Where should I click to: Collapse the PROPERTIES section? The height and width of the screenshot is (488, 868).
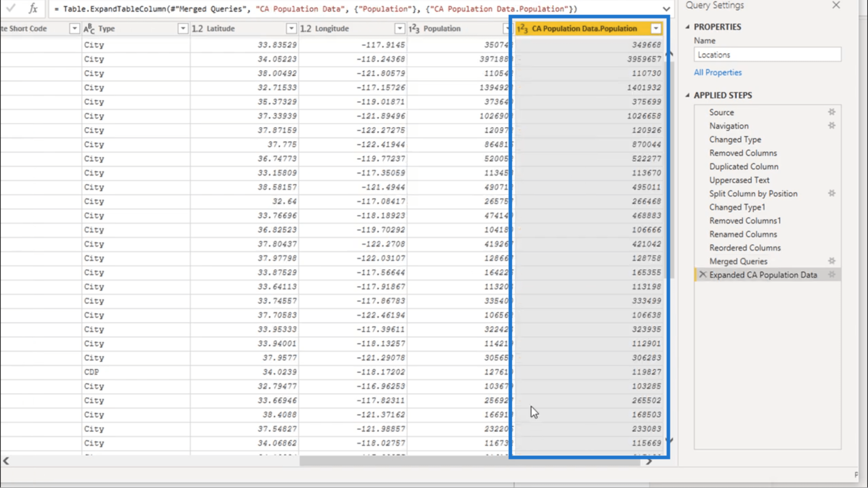(688, 27)
